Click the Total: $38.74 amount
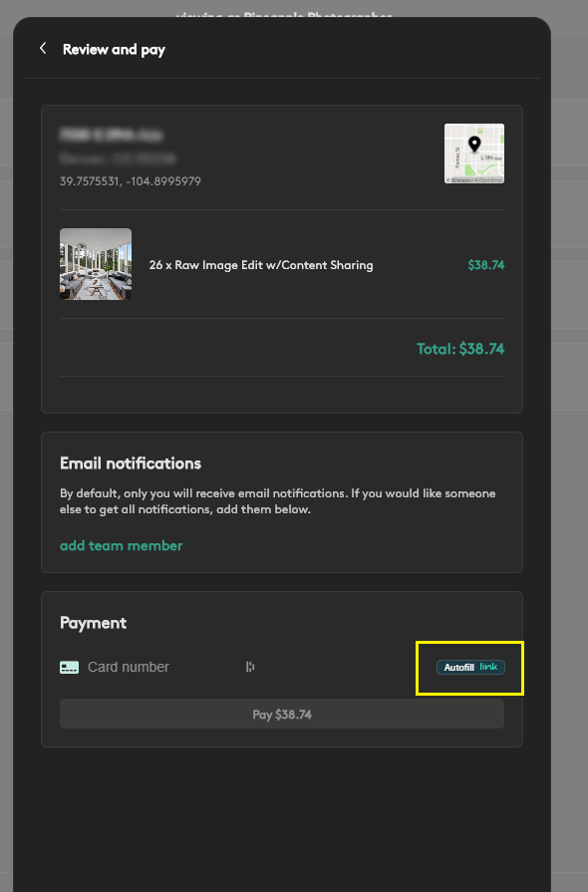Image resolution: width=588 pixels, height=892 pixels. click(x=460, y=349)
